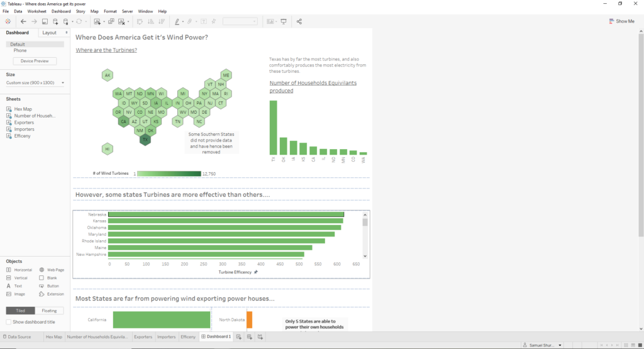This screenshot has height=349, width=644.
Task: Open the Worksheet menu
Action: tap(36, 11)
